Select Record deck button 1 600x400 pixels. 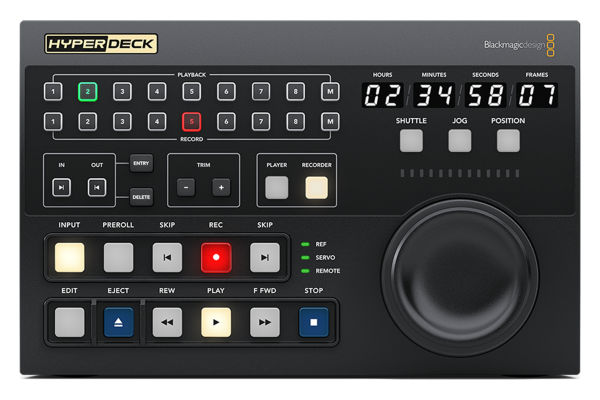click(53, 122)
